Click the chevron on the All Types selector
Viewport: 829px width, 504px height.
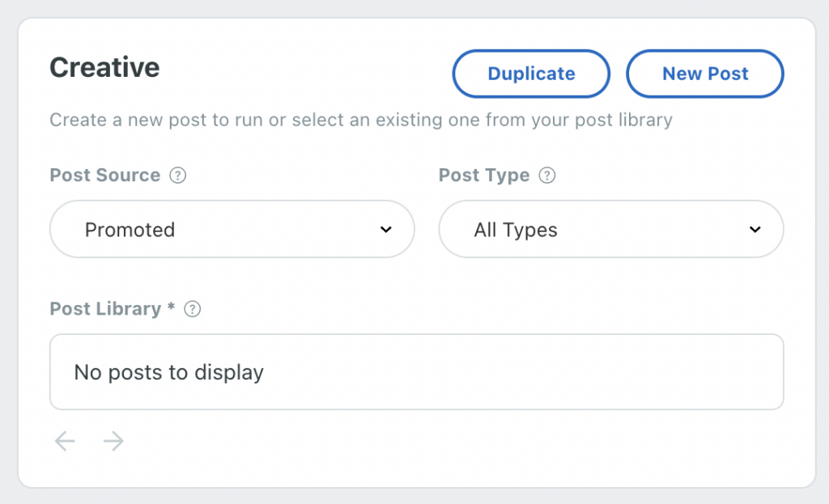click(x=755, y=229)
